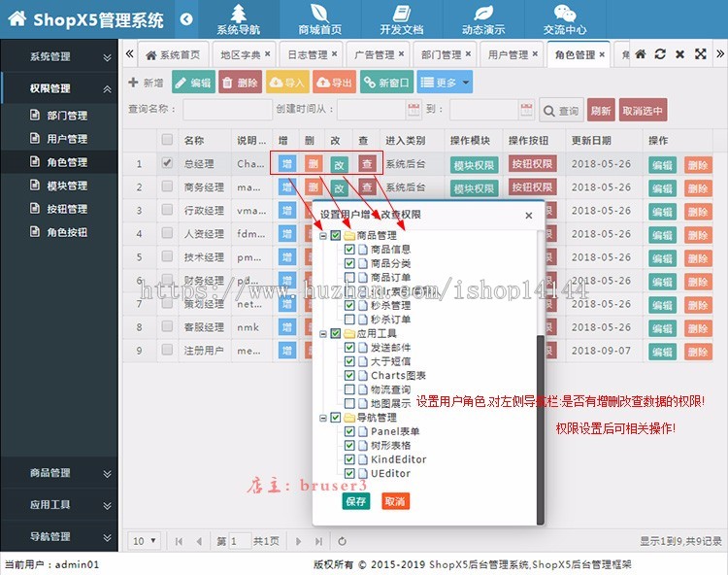Open the calendar picker for end date
Image resolution: width=728 pixels, height=575 pixels.
(x=526, y=110)
